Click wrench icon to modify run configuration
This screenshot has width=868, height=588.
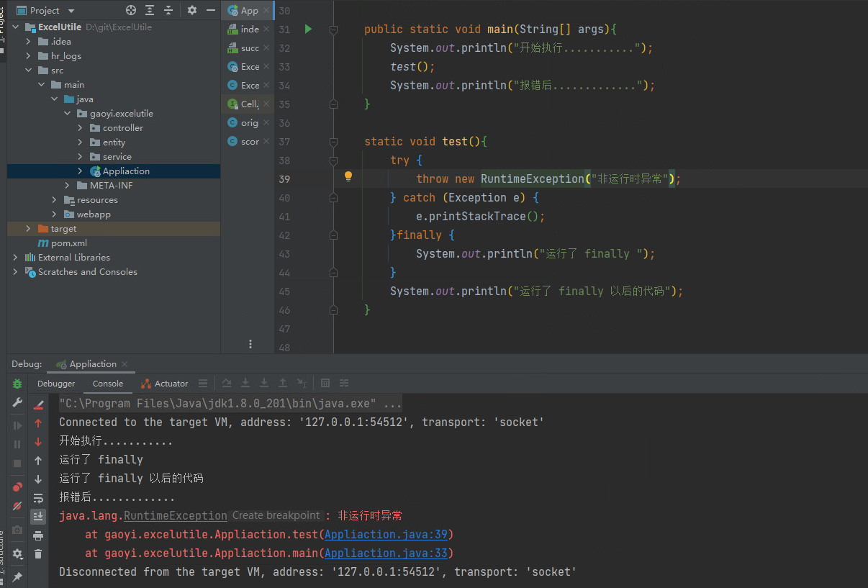[17, 403]
